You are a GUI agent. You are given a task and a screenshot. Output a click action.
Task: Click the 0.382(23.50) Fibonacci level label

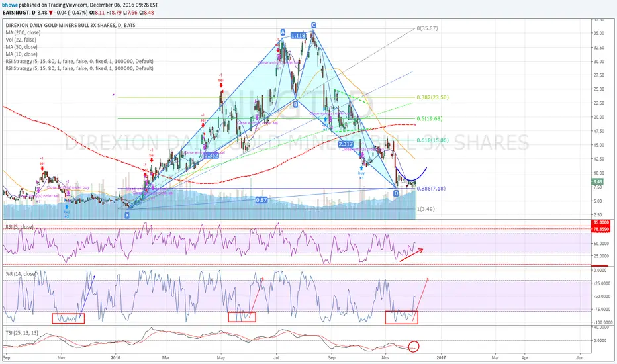click(432, 97)
